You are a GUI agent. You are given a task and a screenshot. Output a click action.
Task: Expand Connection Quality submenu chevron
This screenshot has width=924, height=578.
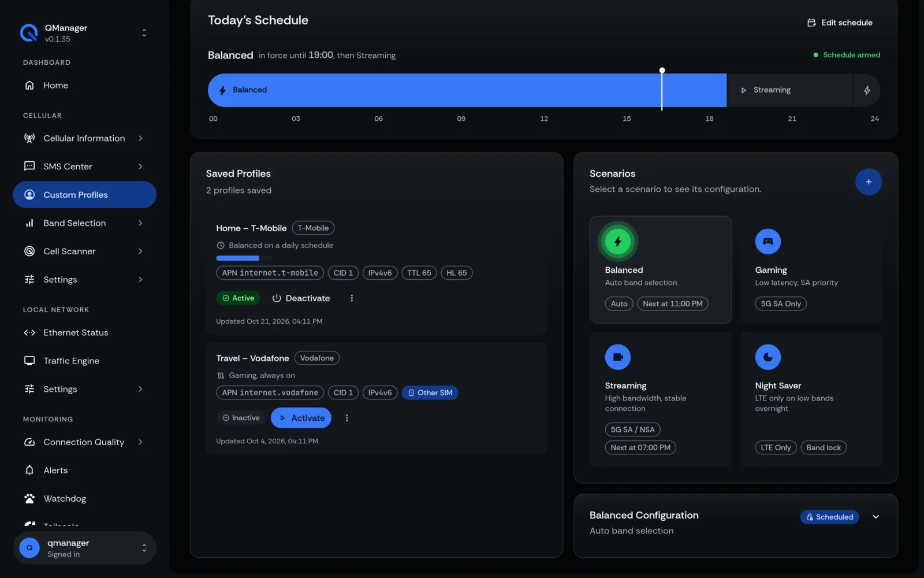[x=140, y=442]
